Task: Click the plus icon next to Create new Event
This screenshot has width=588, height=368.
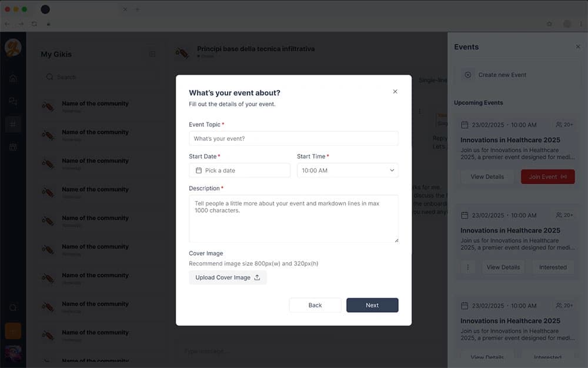Action: 467,74
